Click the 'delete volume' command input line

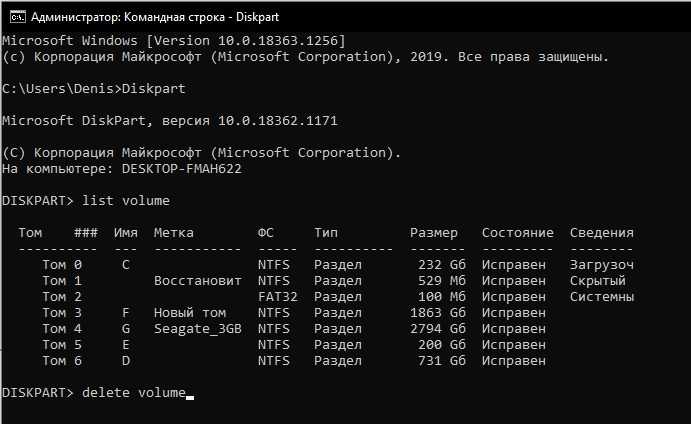click(x=98, y=393)
